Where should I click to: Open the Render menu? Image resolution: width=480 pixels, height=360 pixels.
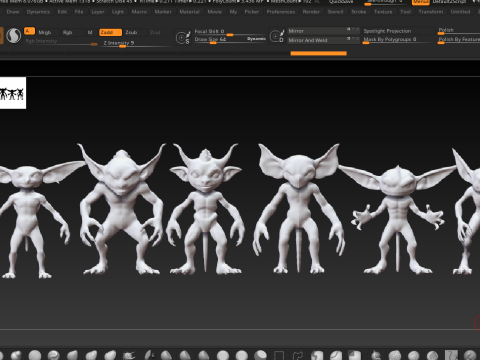point(311,12)
